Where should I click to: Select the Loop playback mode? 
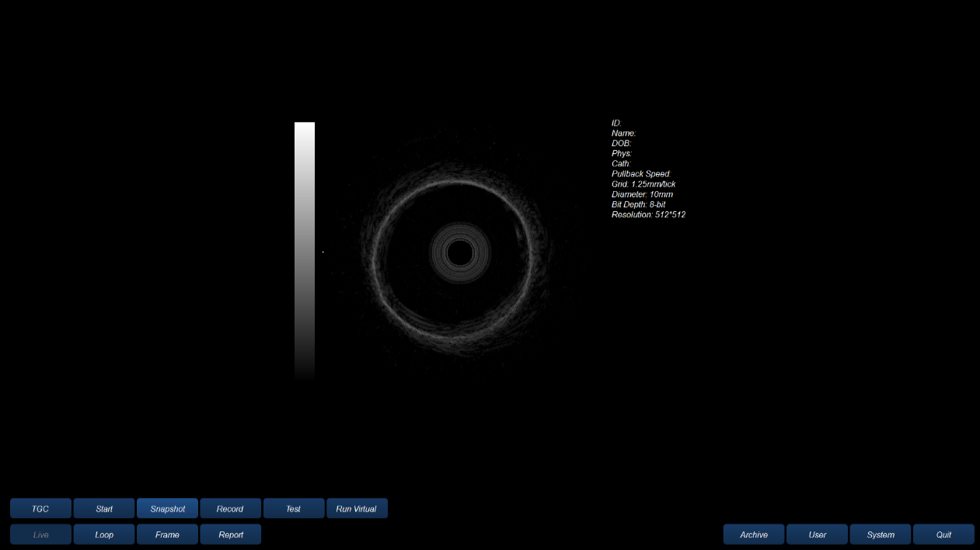click(x=104, y=534)
